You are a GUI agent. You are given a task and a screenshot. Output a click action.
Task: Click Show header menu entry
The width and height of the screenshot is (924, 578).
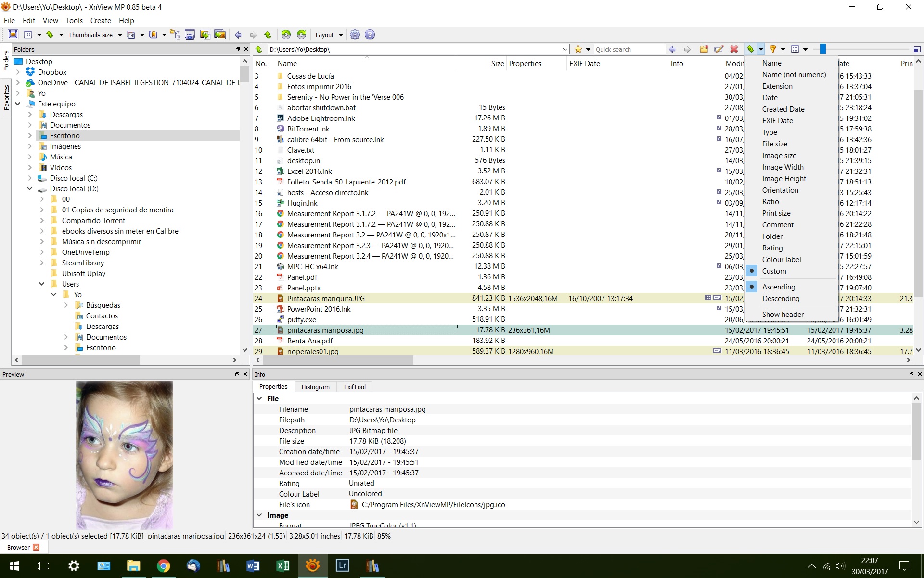pyautogui.click(x=783, y=315)
